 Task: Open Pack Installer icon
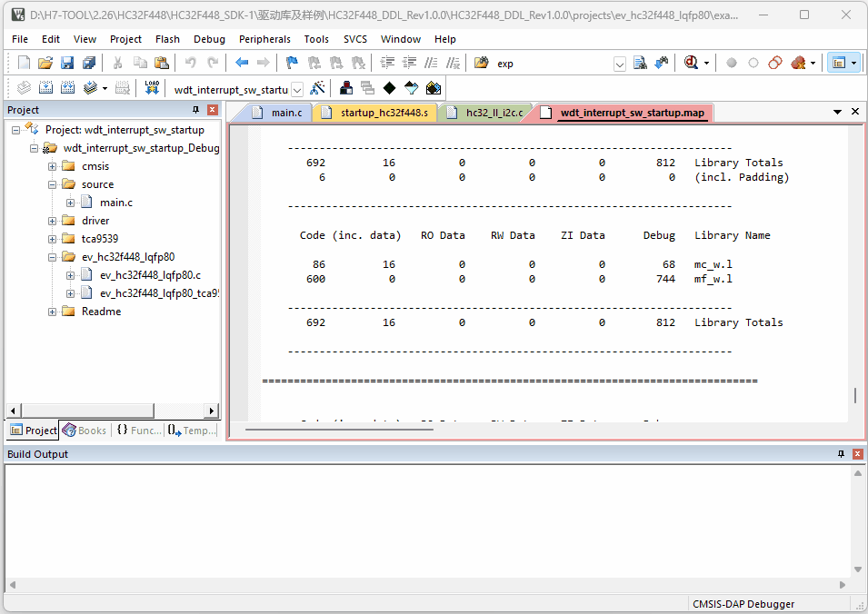[x=434, y=88]
